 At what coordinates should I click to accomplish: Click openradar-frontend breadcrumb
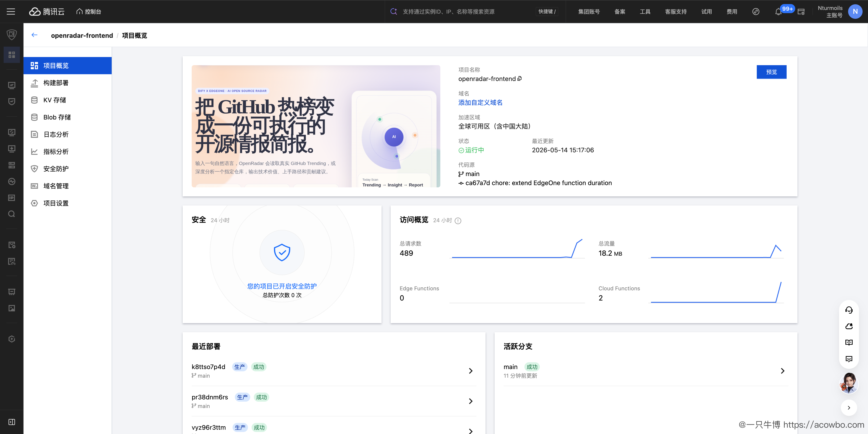pyautogui.click(x=82, y=35)
